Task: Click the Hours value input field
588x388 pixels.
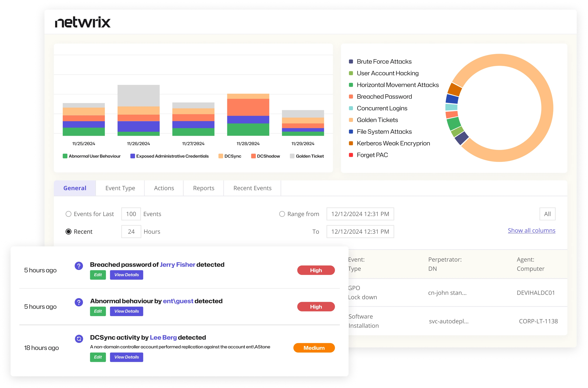Action: 131,232
